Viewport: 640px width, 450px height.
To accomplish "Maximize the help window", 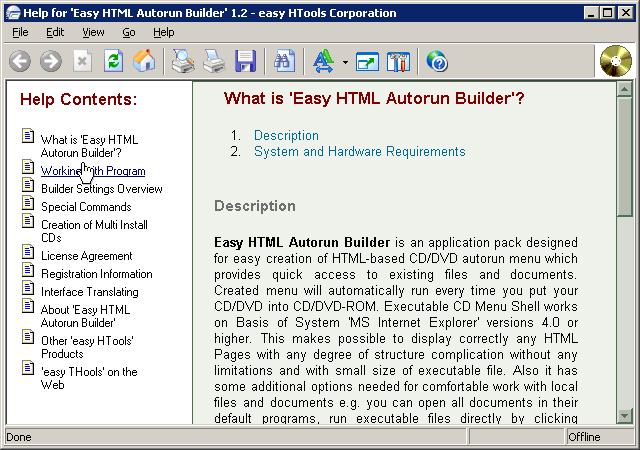I will (x=607, y=13).
